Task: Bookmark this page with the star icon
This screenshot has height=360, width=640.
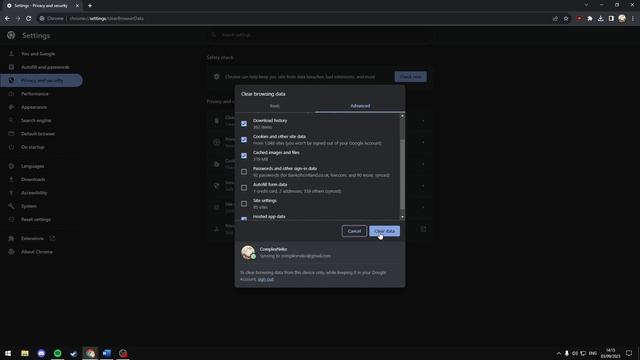Action: pos(566,18)
